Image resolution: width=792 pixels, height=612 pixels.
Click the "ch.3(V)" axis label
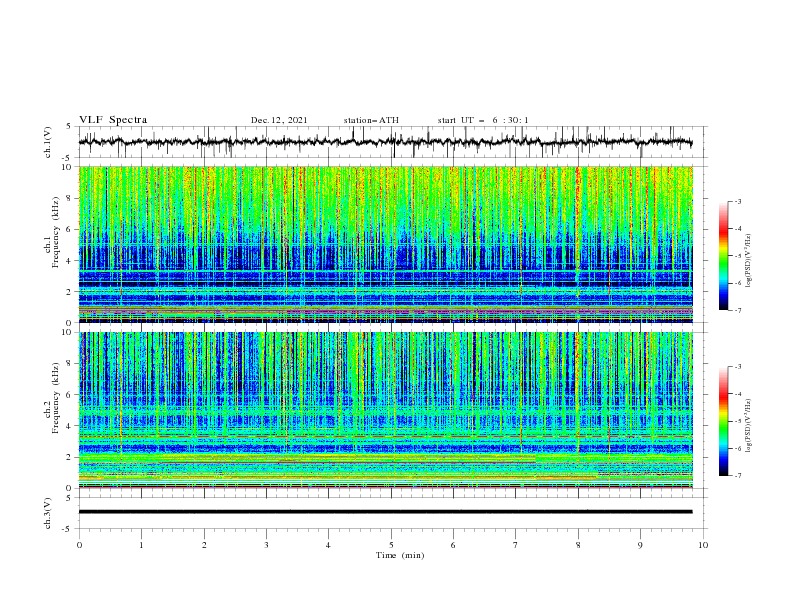(x=48, y=513)
